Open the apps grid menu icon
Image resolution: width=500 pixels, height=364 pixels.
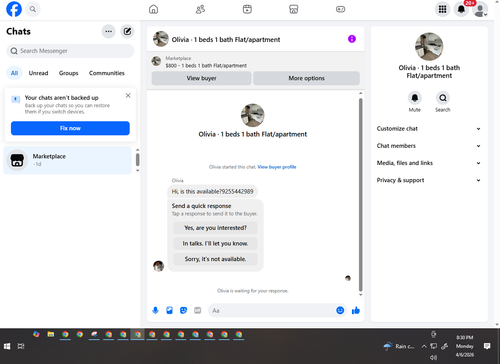point(442,9)
